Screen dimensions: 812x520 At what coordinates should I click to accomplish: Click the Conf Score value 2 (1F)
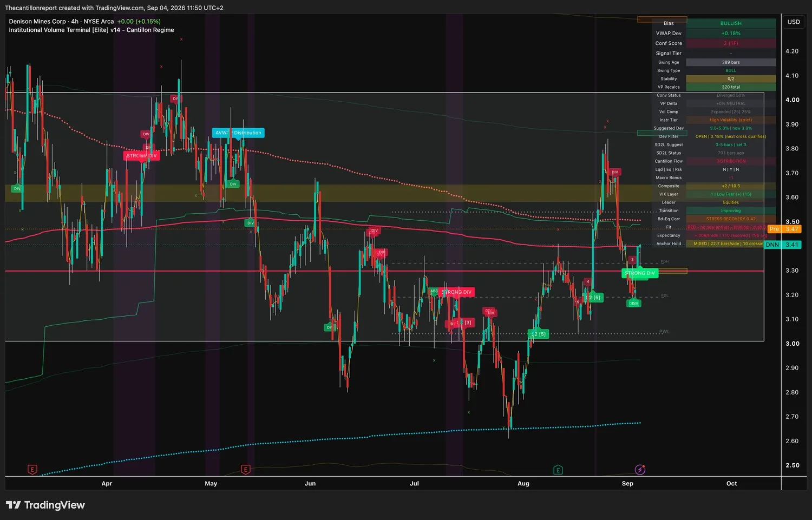click(731, 43)
